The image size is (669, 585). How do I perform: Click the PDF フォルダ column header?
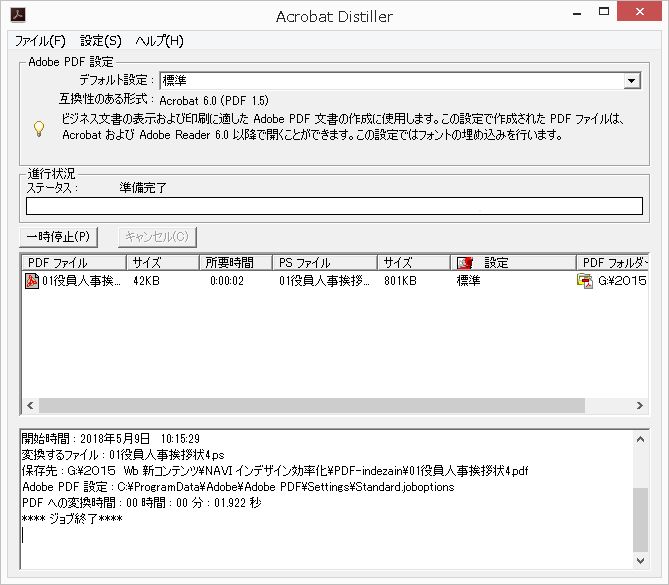pyautogui.click(x=612, y=263)
